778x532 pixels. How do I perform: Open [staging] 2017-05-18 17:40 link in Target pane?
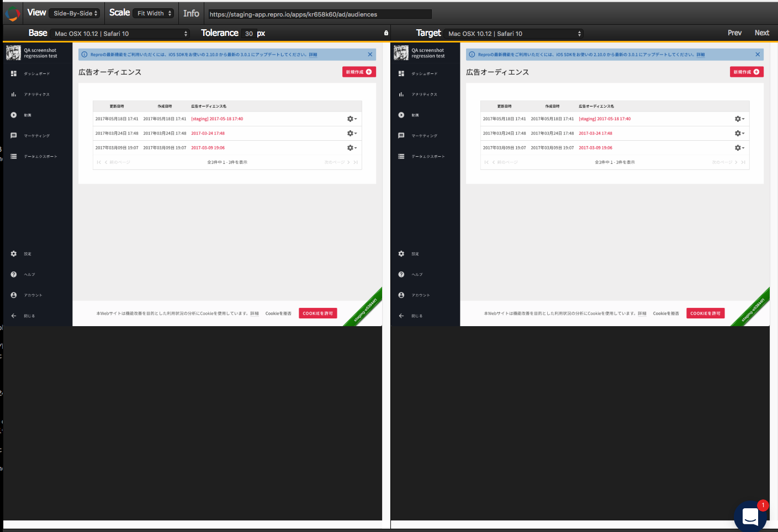(605, 119)
